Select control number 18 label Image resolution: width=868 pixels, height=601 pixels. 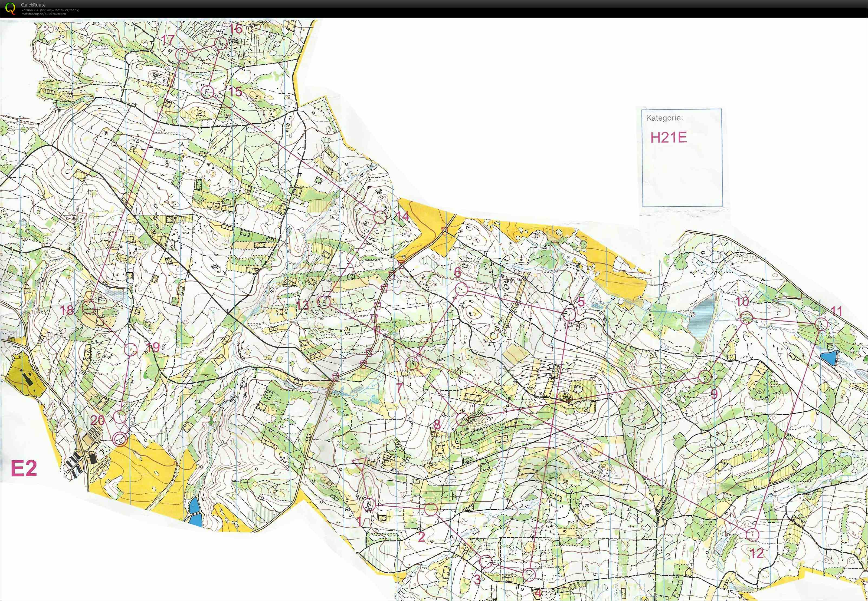point(67,310)
